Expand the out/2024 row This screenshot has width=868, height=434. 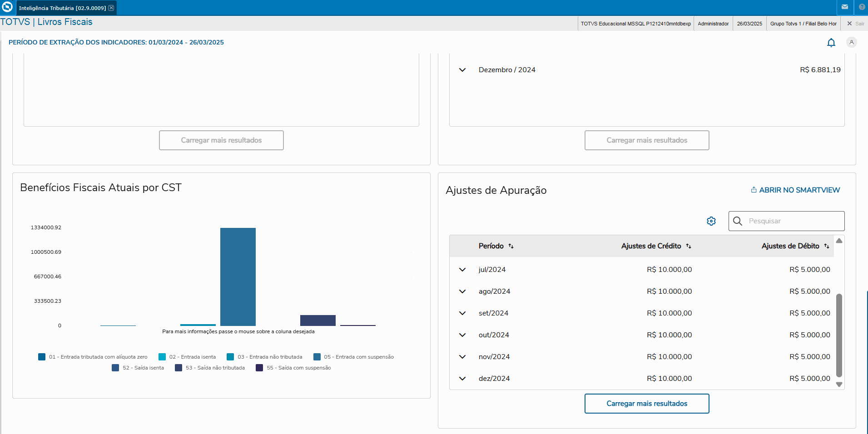point(462,335)
